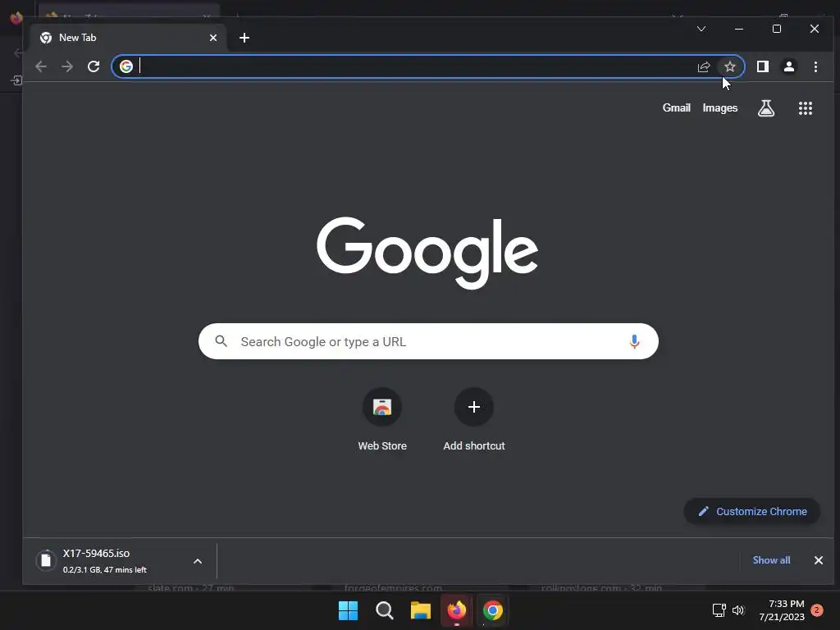Switch to Firefox from taskbar
Screen dimensions: 840x630
pos(456,610)
